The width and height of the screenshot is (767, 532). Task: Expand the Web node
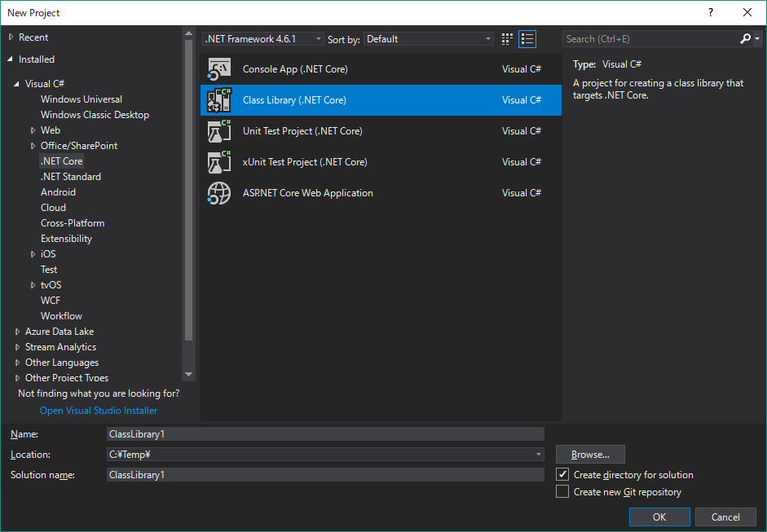click(x=33, y=130)
